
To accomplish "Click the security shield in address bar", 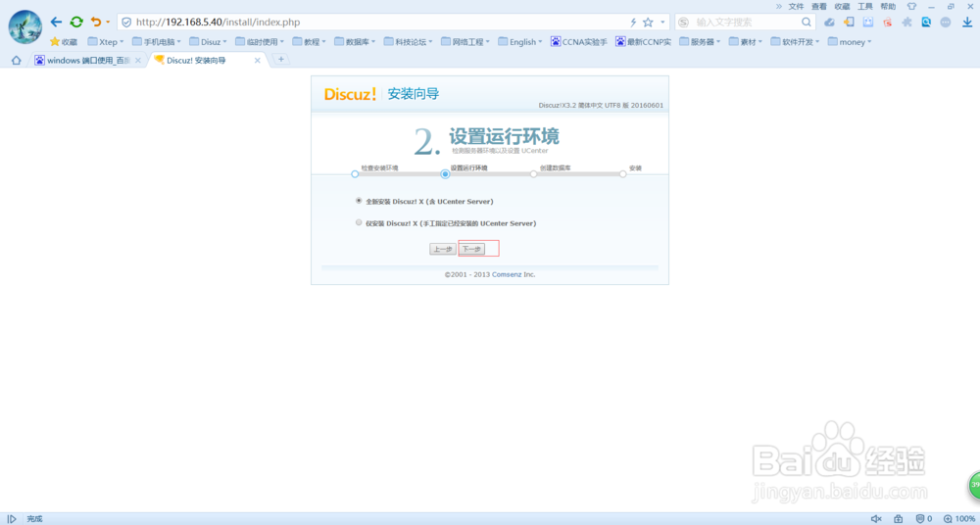I will [126, 22].
